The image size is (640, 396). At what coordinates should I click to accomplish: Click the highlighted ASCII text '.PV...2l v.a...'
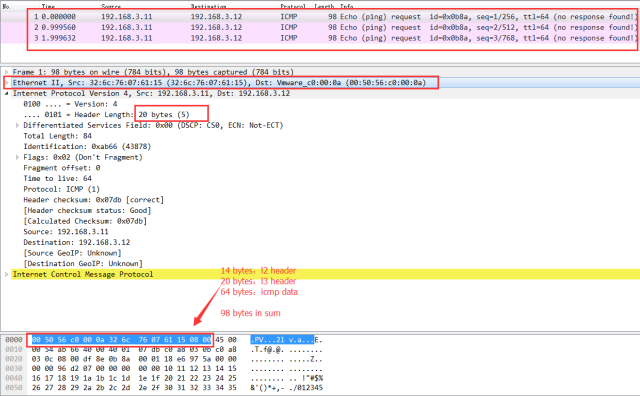(x=282, y=340)
